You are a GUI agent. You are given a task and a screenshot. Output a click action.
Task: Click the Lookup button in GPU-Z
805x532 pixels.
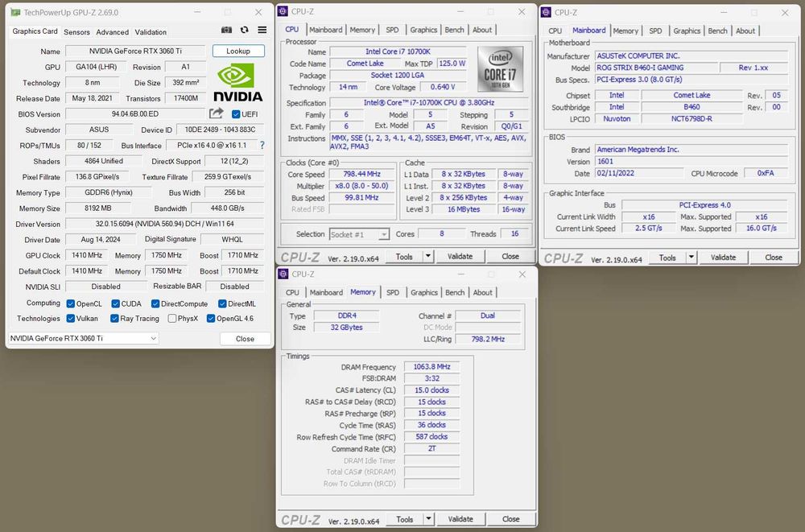238,51
